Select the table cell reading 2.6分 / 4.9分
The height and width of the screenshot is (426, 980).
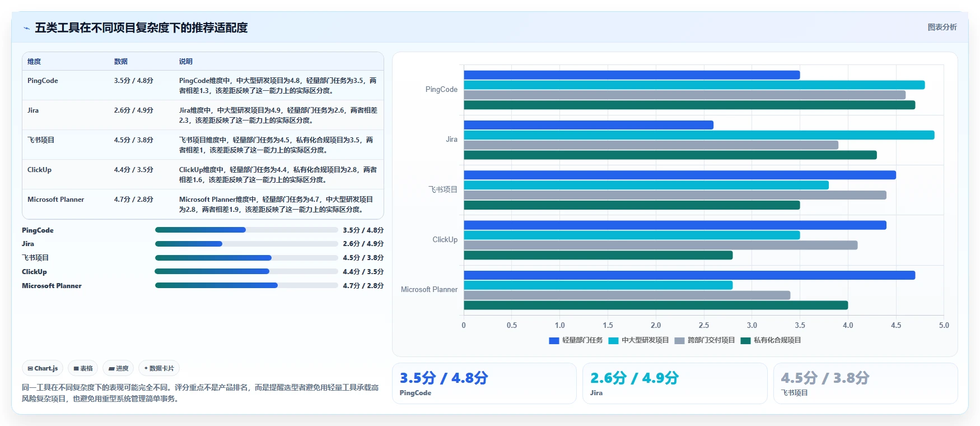coord(134,110)
